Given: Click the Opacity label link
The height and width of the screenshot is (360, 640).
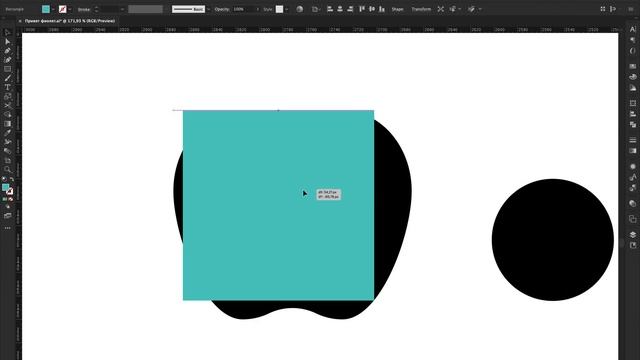Looking at the screenshot, I should click(x=222, y=9).
